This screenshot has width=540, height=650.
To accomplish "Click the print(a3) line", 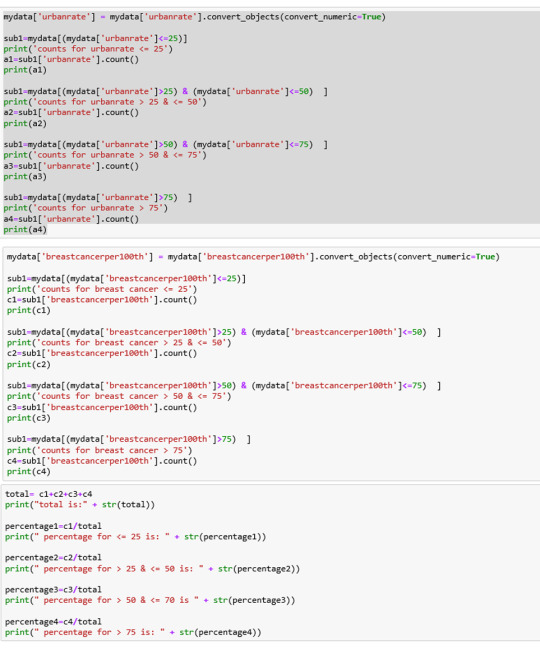I will click(25, 177).
